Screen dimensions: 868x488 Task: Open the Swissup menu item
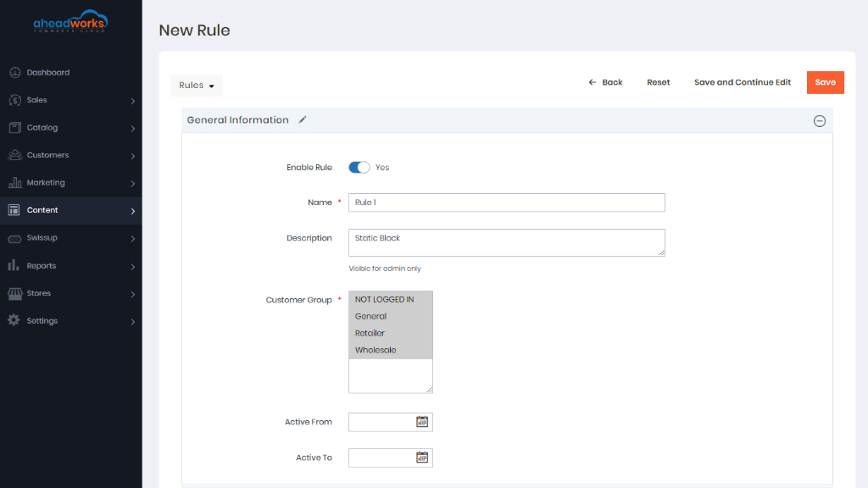[x=71, y=238]
